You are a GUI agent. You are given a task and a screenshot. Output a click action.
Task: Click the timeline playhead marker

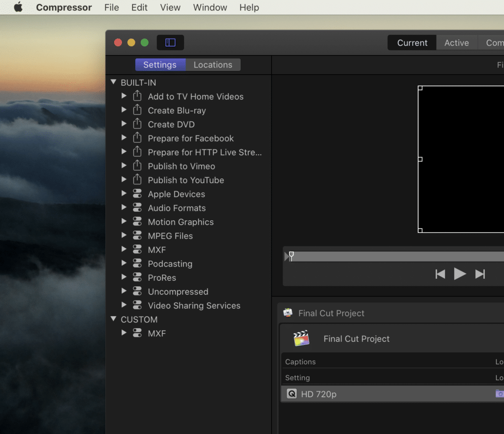point(291,255)
